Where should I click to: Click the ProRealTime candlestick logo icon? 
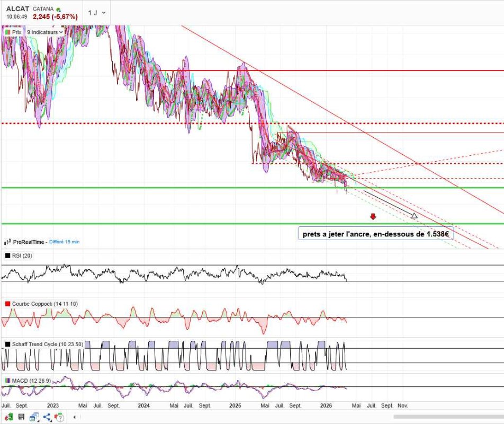pyautogui.click(x=8, y=242)
